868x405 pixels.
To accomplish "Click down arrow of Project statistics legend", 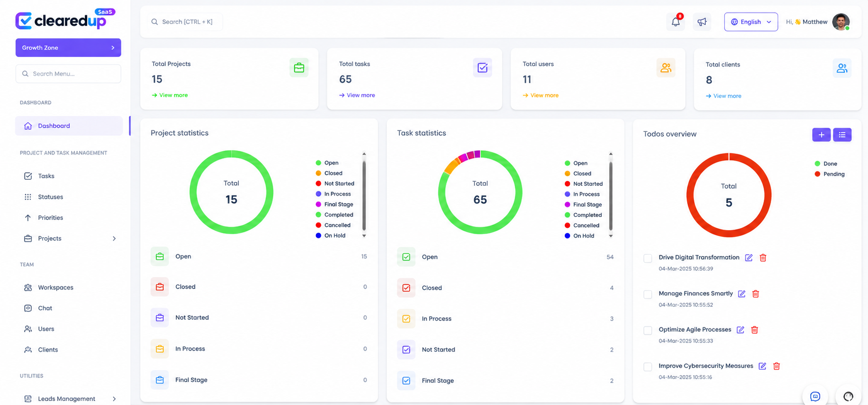I will [x=364, y=235].
